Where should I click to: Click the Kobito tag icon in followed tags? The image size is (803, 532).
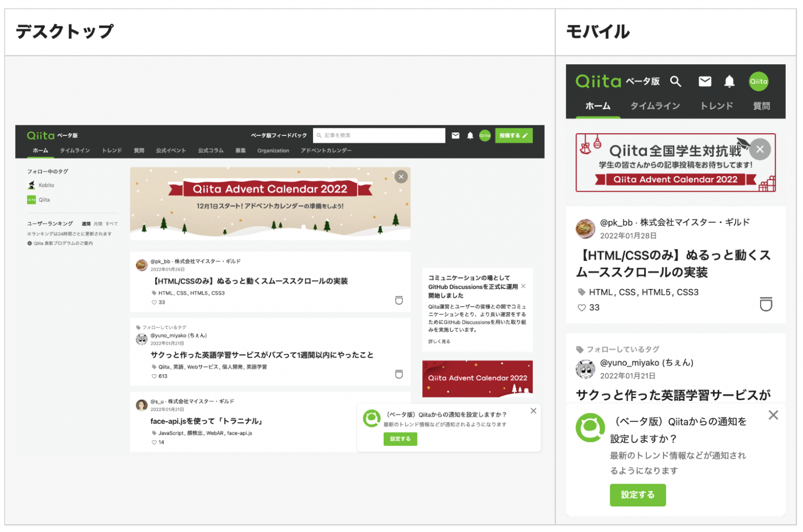31,185
